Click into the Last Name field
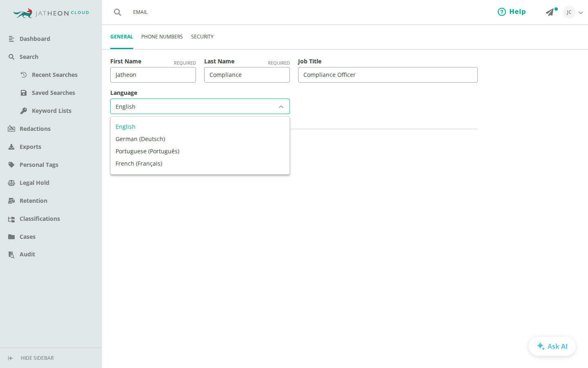 tap(247, 75)
